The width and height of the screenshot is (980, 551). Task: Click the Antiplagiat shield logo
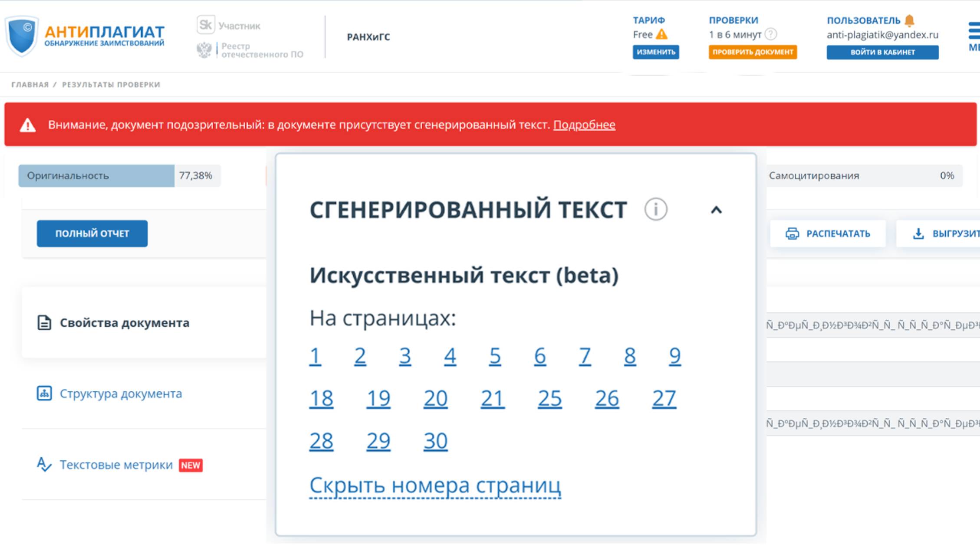[22, 36]
